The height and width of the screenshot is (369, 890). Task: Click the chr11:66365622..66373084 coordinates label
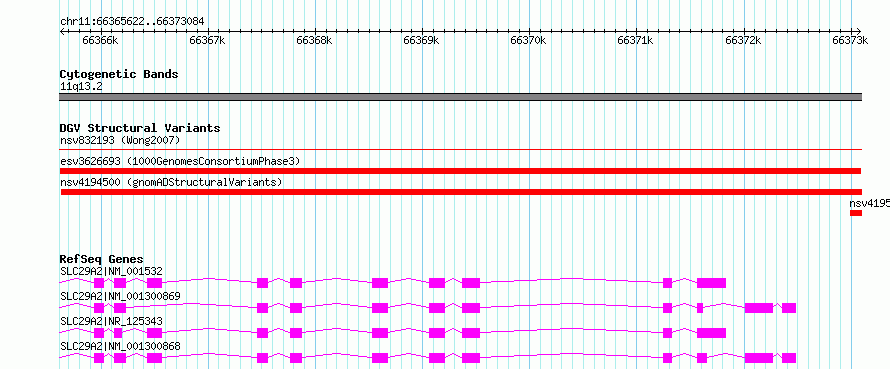(x=132, y=22)
